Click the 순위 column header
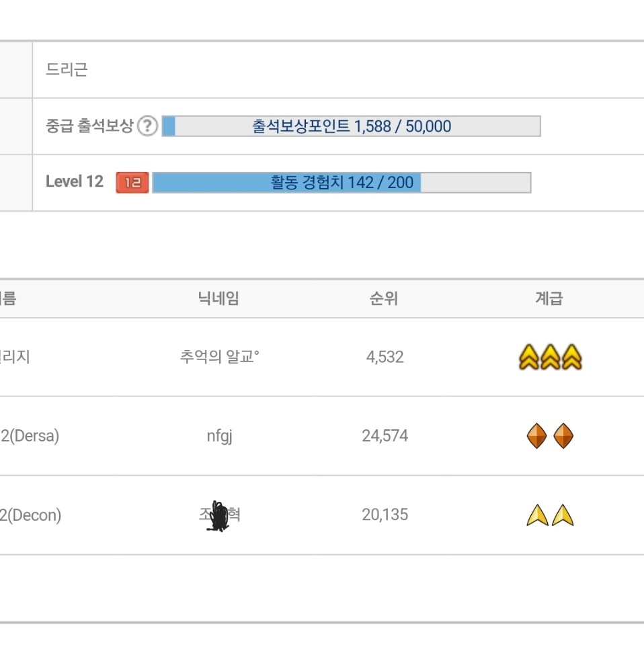 click(384, 299)
